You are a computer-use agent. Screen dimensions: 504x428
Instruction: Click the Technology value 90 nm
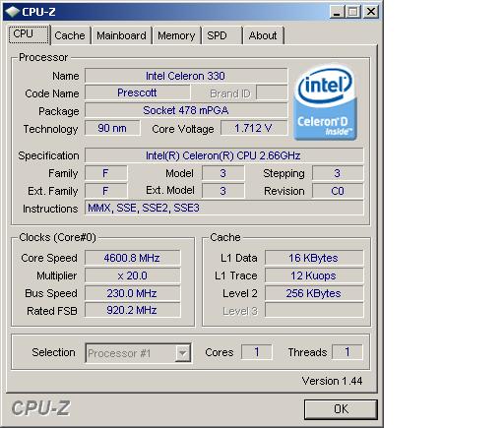click(112, 128)
